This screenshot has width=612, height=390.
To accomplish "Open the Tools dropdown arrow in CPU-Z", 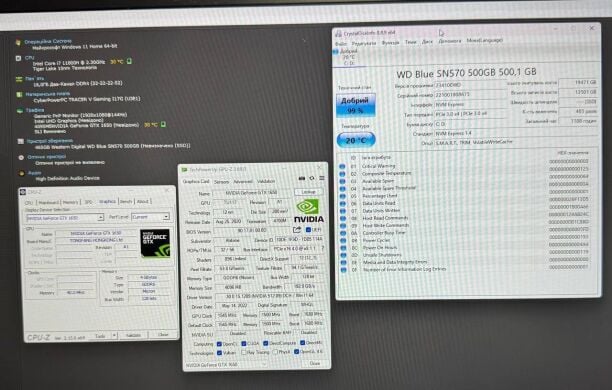I will click(x=114, y=335).
